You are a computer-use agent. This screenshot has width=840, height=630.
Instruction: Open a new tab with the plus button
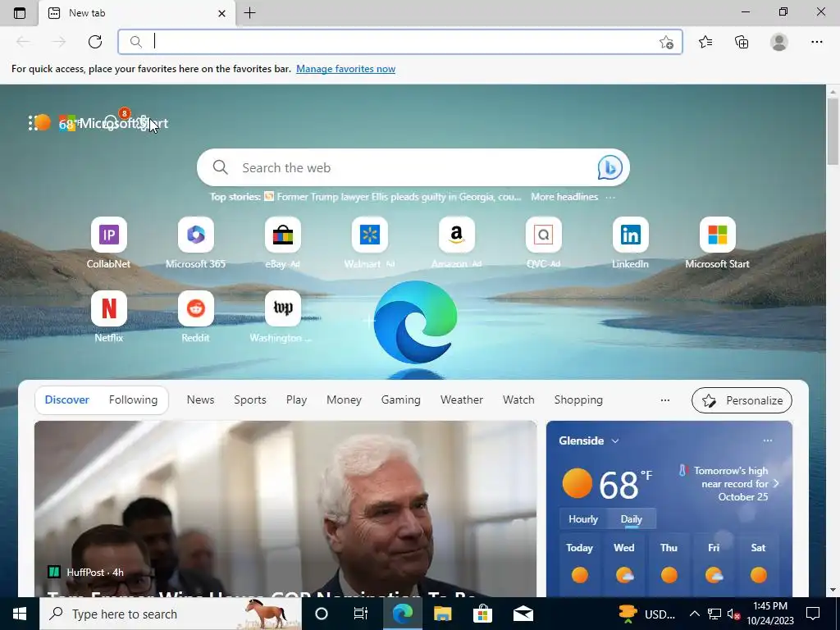point(249,13)
